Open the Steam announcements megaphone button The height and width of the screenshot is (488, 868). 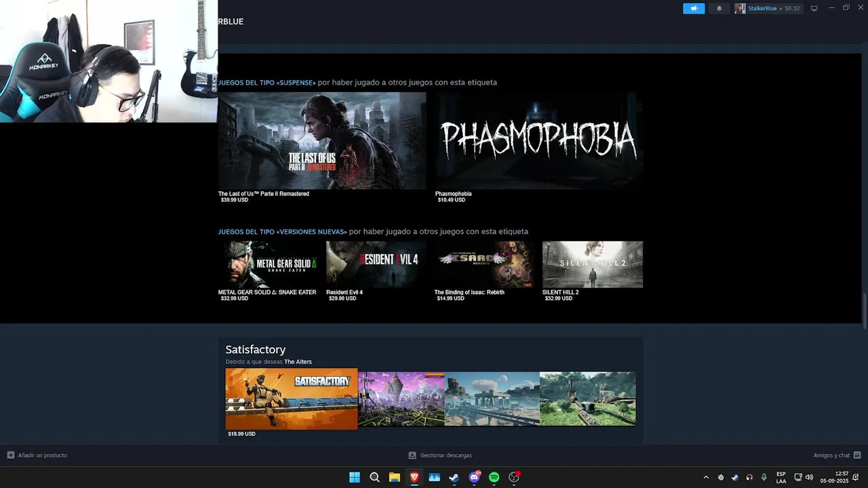pos(694,8)
